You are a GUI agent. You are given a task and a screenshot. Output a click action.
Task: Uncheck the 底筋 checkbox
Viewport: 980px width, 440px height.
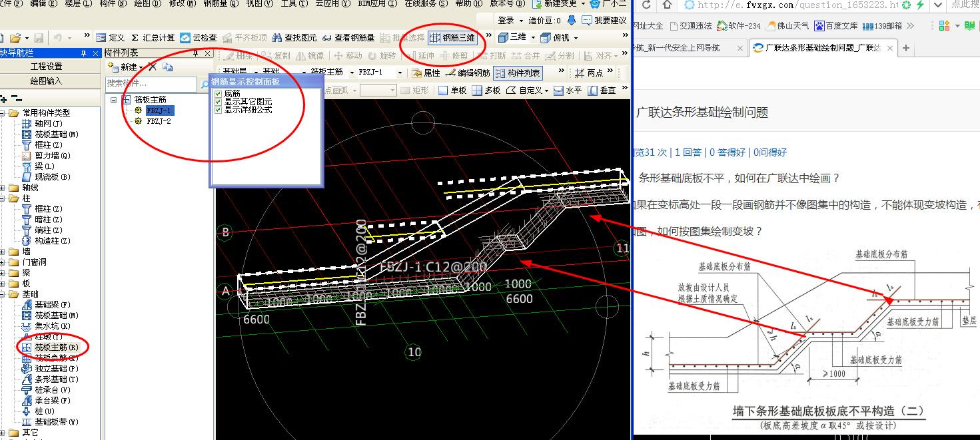pos(218,94)
